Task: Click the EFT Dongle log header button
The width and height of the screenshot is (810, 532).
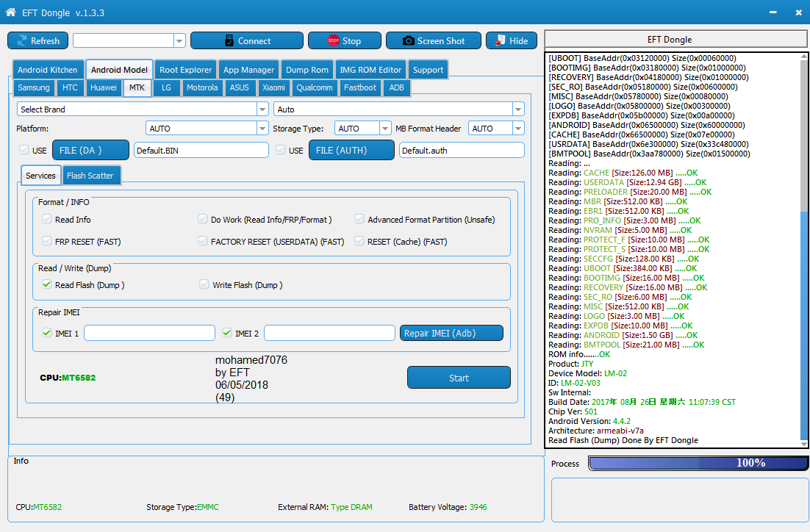Action: [676, 39]
